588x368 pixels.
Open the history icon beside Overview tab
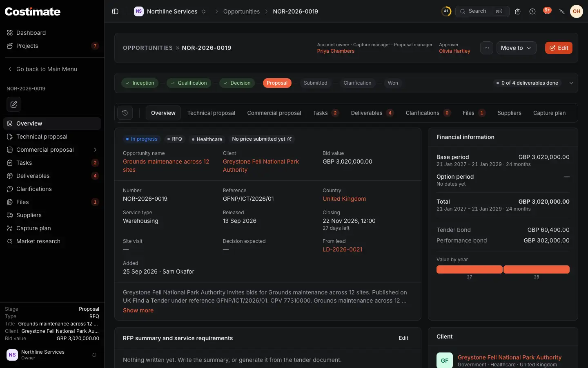tap(125, 113)
